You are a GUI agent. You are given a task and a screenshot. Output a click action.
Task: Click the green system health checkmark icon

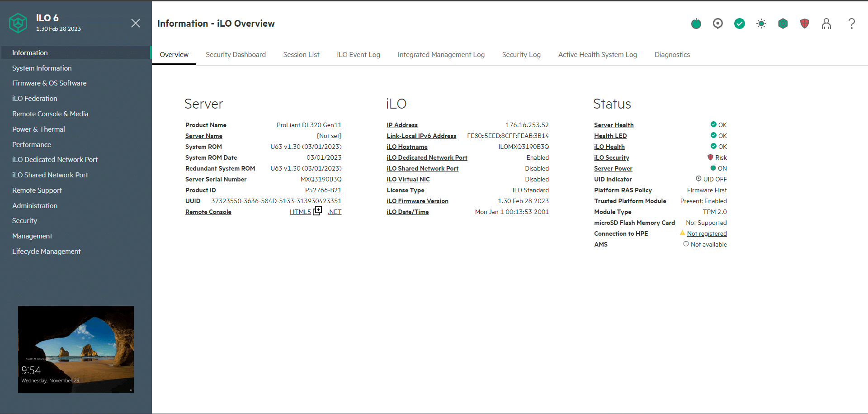740,24
